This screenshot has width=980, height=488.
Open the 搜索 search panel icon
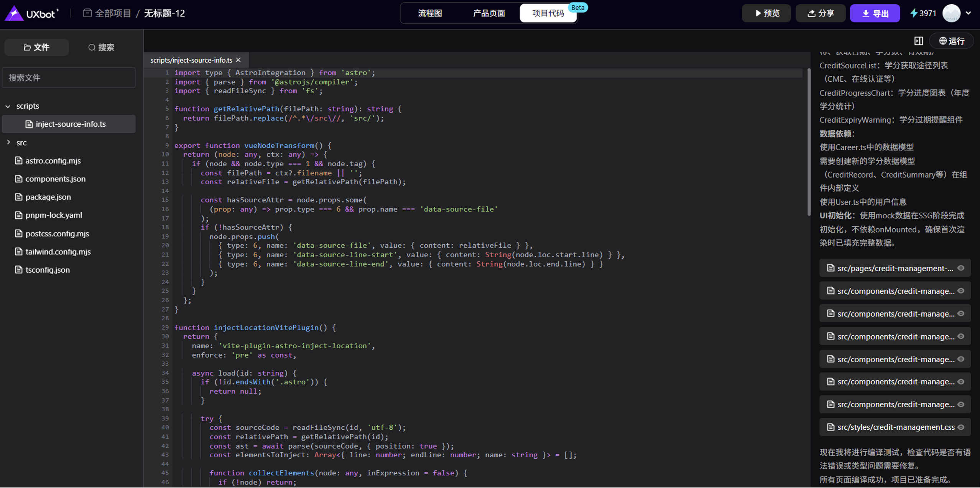click(x=92, y=47)
